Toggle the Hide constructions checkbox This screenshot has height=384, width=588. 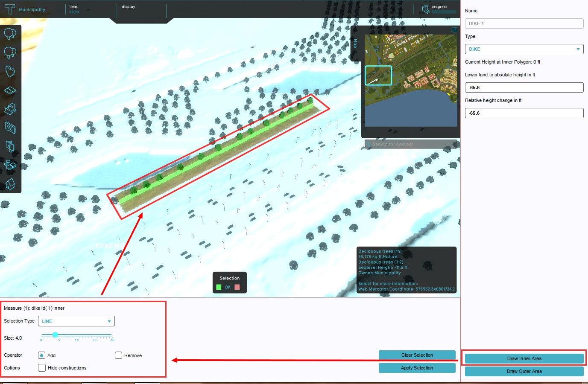tap(42, 368)
